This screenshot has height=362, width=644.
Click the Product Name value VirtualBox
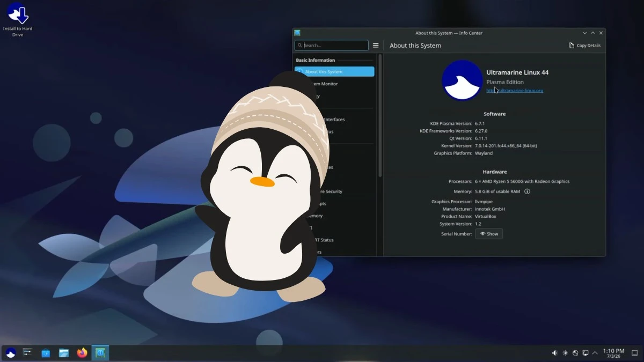(486, 217)
